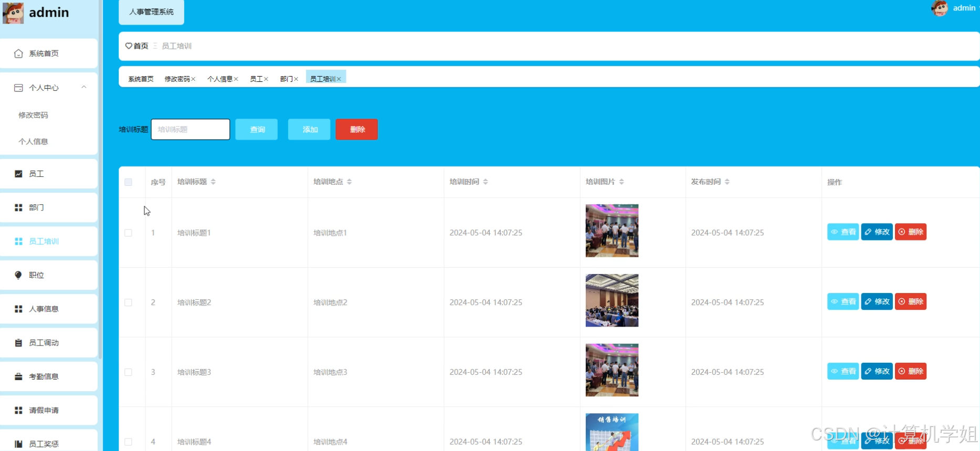Click 删除 for 培训标题3 row
Image resolution: width=980 pixels, height=451 pixels.
[x=911, y=371]
